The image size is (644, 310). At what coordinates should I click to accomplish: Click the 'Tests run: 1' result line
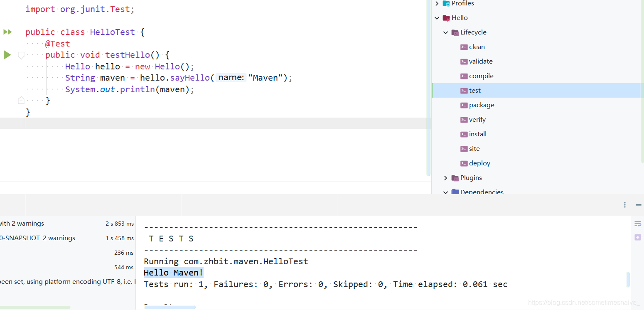[325, 284]
